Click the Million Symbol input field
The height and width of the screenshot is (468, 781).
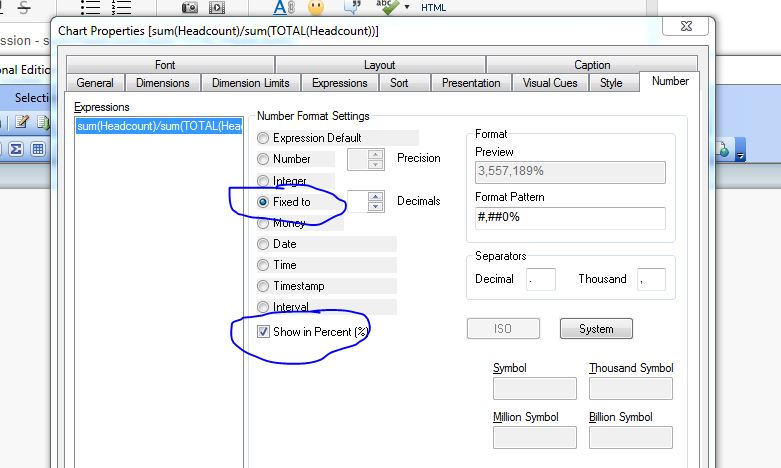click(x=534, y=437)
